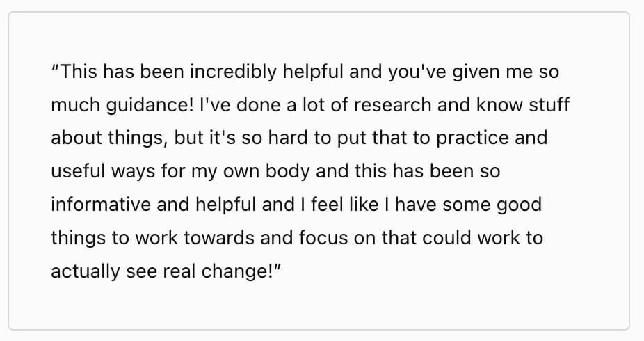
Task: Select the word "research" in the quote
Action: click(393, 105)
